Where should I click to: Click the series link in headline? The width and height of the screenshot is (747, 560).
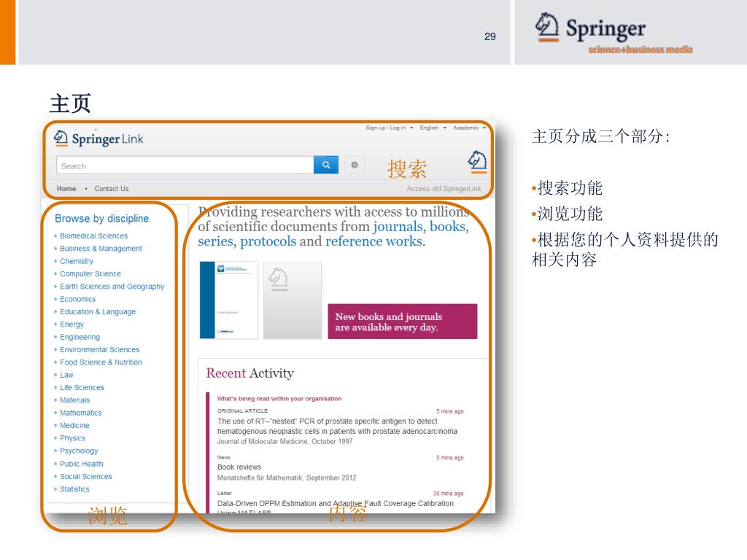point(215,241)
